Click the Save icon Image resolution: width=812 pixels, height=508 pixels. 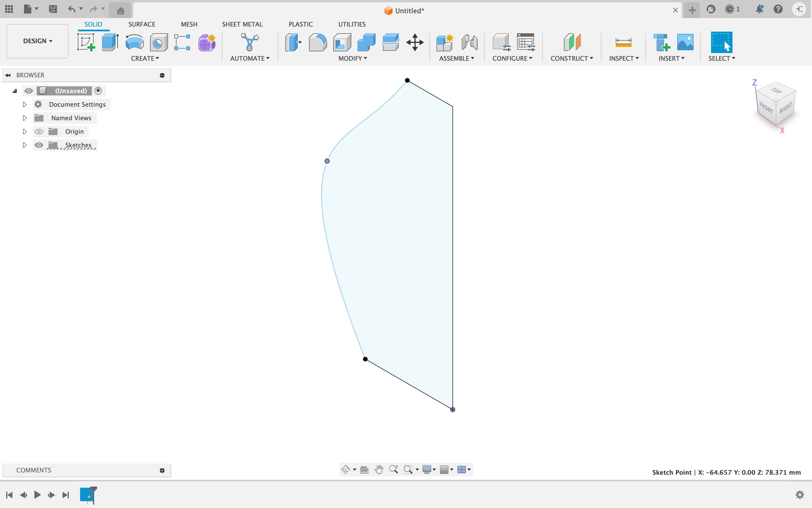53,9
